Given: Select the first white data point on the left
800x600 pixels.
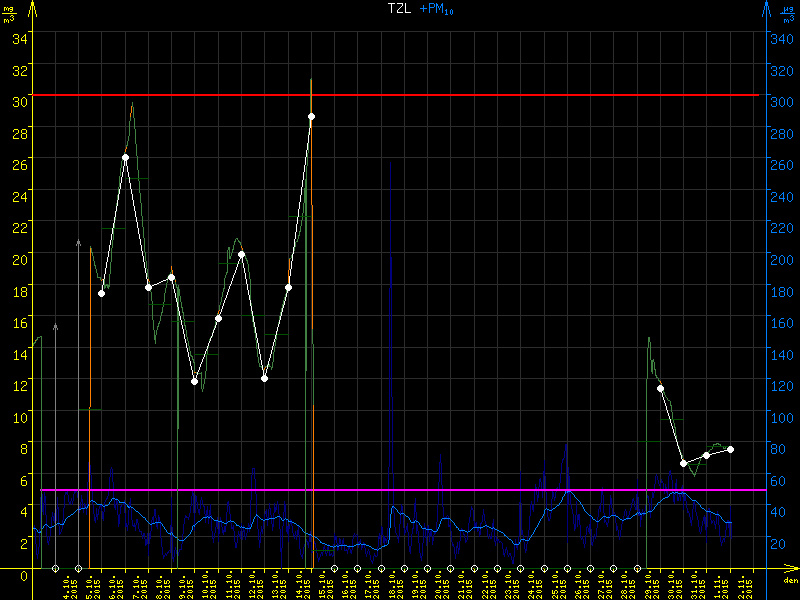Looking at the screenshot, I should [x=101, y=293].
